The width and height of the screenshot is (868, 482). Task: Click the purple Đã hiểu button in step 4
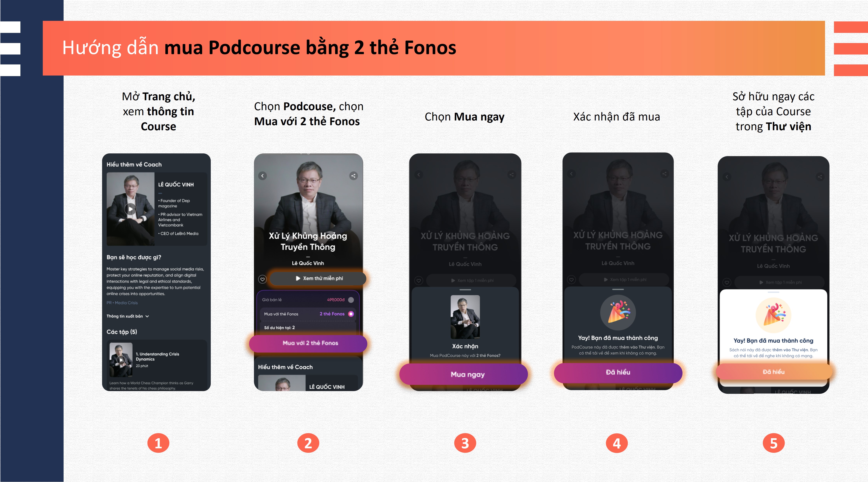618,372
